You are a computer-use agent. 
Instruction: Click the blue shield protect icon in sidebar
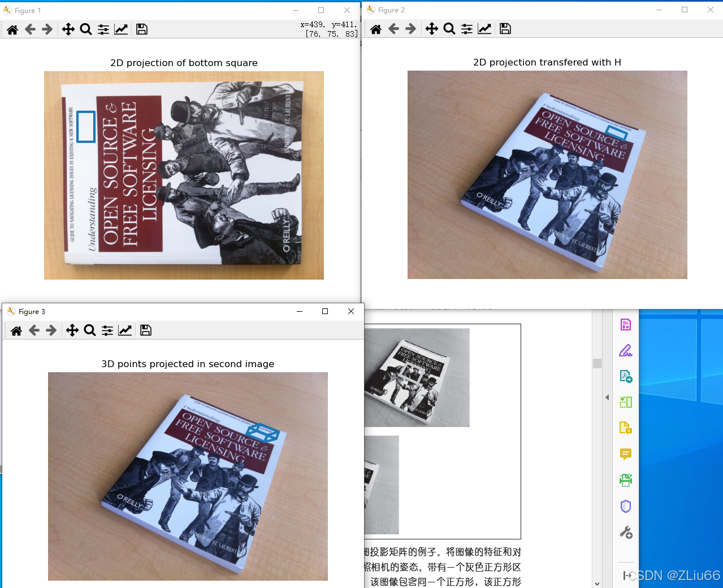(x=626, y=506)
